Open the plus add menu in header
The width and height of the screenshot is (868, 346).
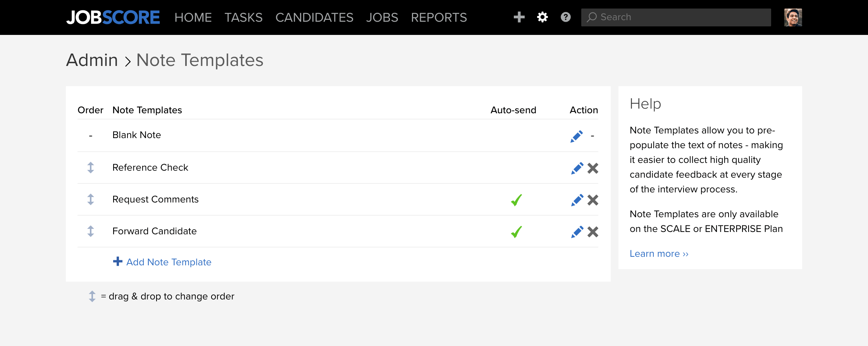pyautogui.click(x=519, y=17)
